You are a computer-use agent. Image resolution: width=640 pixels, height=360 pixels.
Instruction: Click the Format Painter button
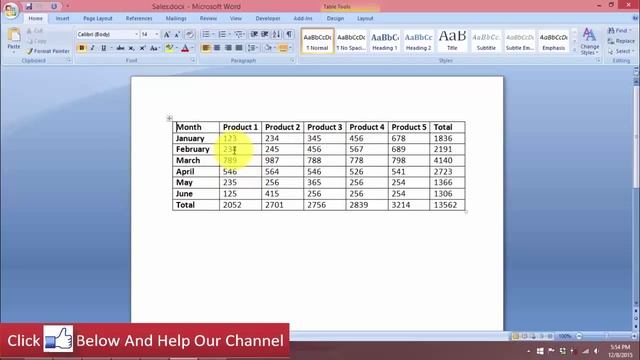click(x=48, y=51)
